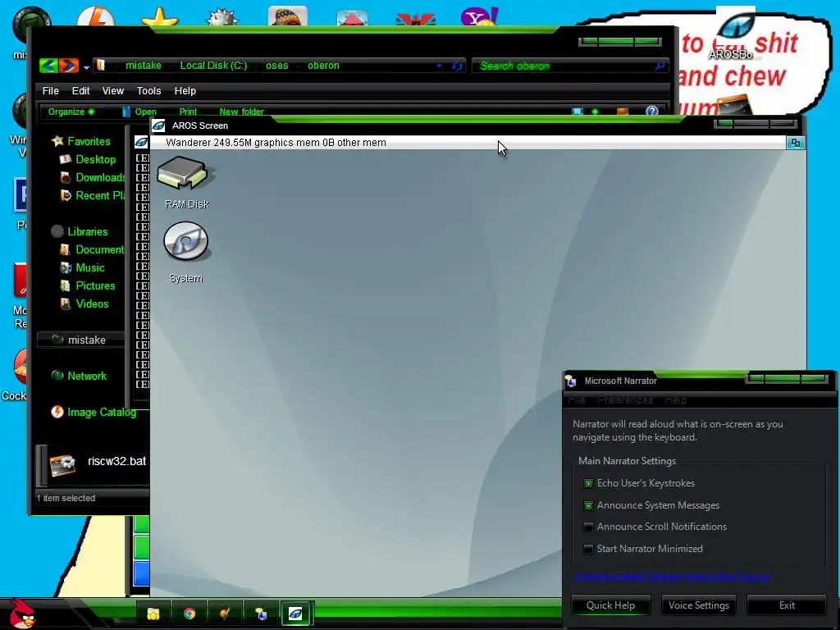Viewport: 840px width, 630px height.
Task: Open the View menu in Explorer
Action: (x=113, y=90)
